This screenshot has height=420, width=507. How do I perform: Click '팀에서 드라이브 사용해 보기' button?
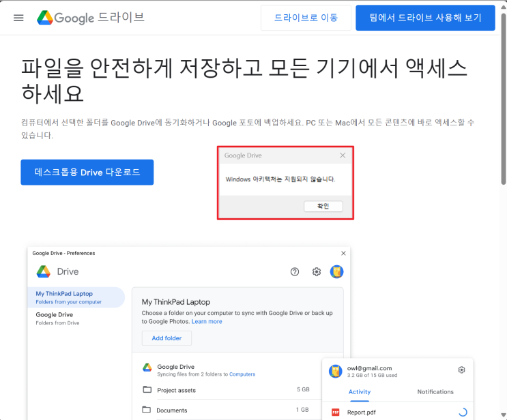click(x=425, y=18)
